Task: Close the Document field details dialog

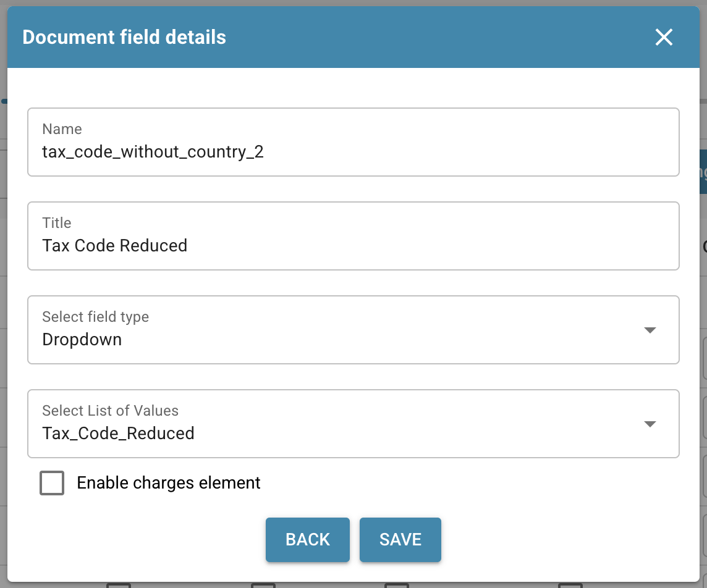Action: tap(664, 38)
